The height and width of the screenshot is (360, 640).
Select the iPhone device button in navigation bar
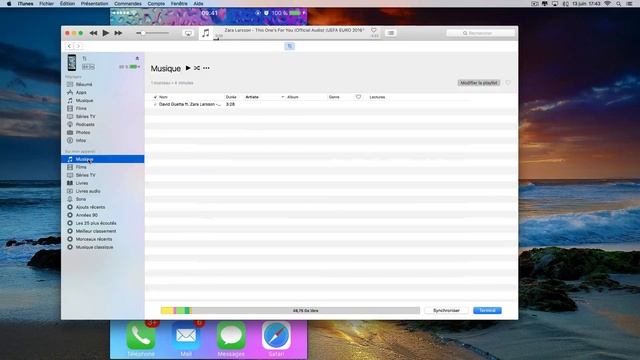tap(289, 46)
